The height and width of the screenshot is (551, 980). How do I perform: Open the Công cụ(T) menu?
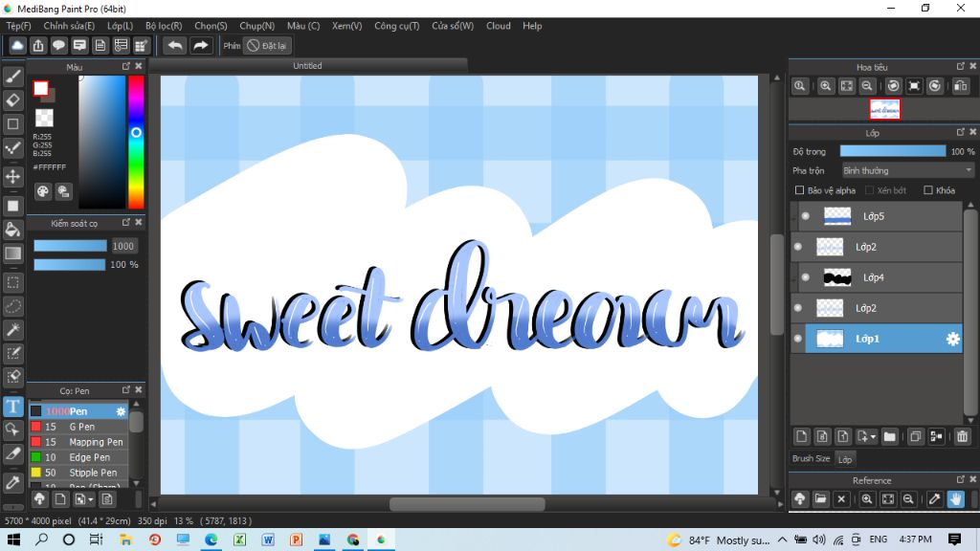397,26
